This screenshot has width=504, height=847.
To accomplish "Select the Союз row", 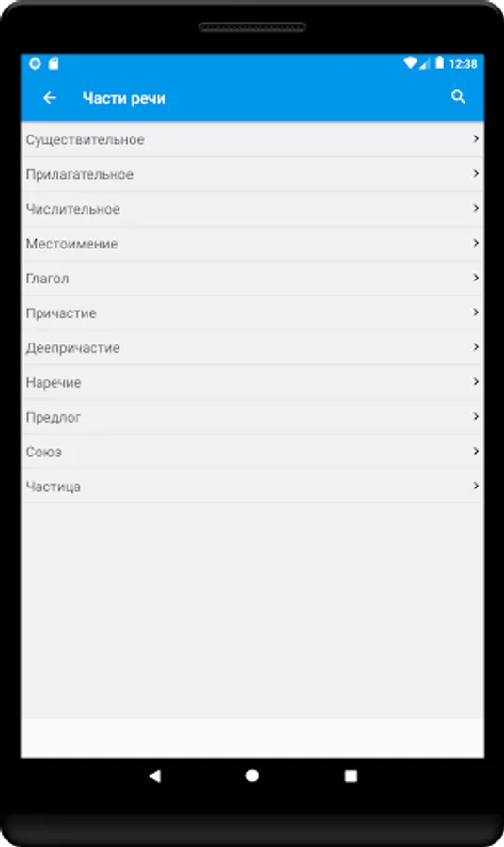I will (x=252, y=452).
